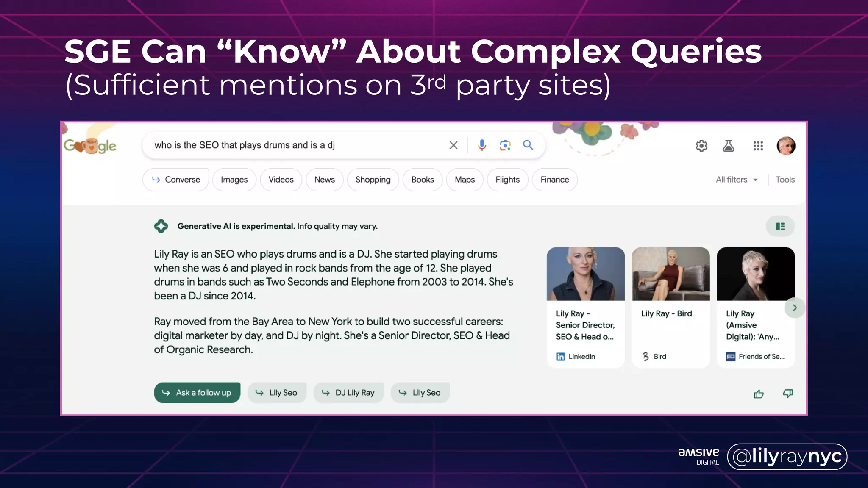The image size is (868, 488).
Task: Give thumbs down to AI answer
Action: (787, 394)
